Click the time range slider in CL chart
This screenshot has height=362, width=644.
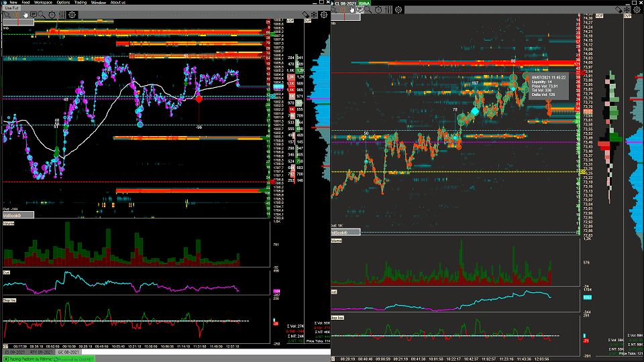(345, 17)
